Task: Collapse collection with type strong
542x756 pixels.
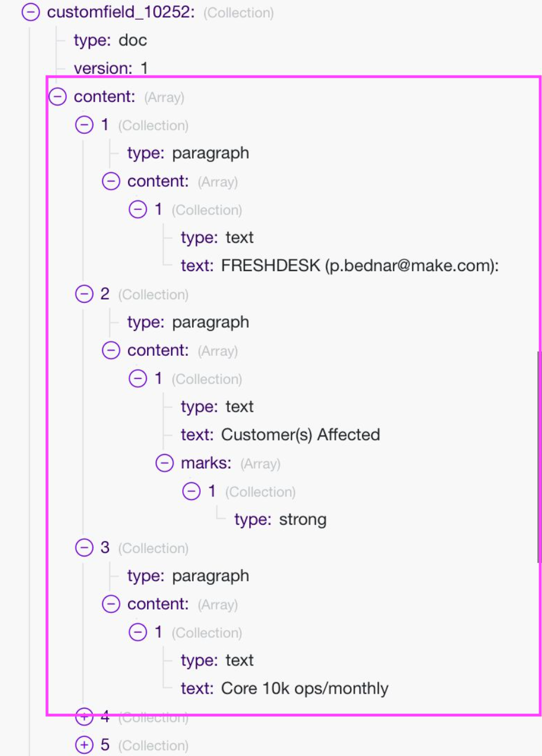Action: click(x=191, y=491)
